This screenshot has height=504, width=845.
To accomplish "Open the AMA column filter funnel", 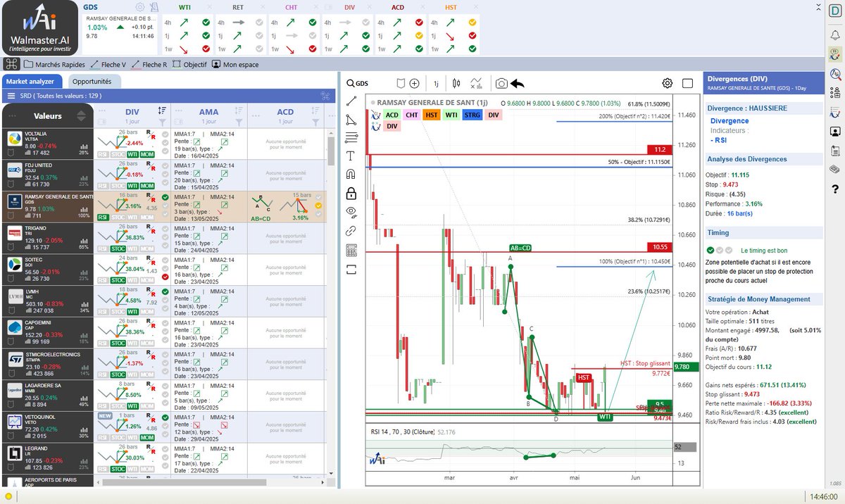I will click(x=238, y=121).
